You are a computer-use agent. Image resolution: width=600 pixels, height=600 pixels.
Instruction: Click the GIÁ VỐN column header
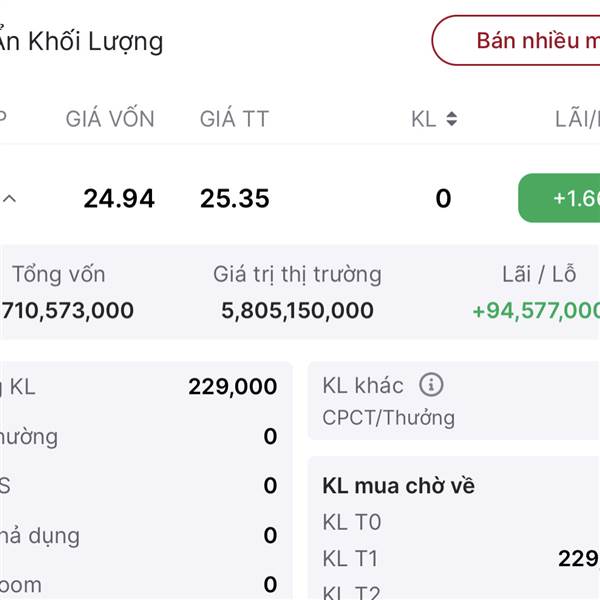(x=110, y=118)
